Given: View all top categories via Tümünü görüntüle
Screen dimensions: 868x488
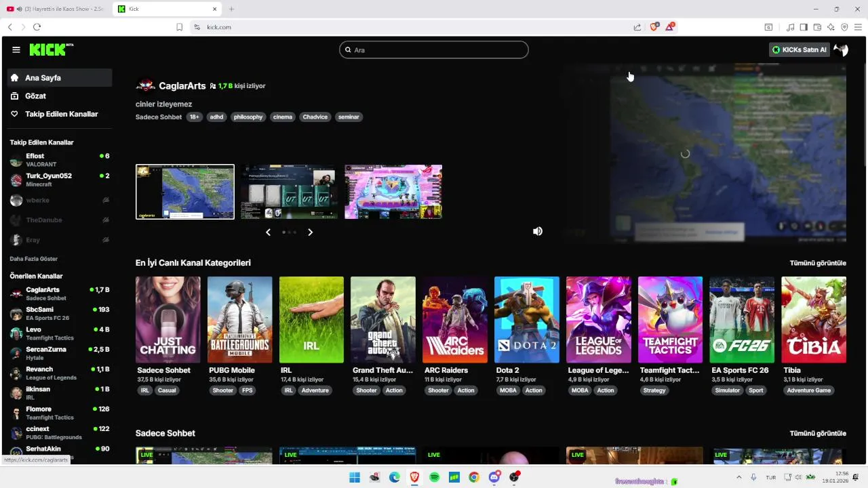Looking at the screenshot, I should (818, 263).
